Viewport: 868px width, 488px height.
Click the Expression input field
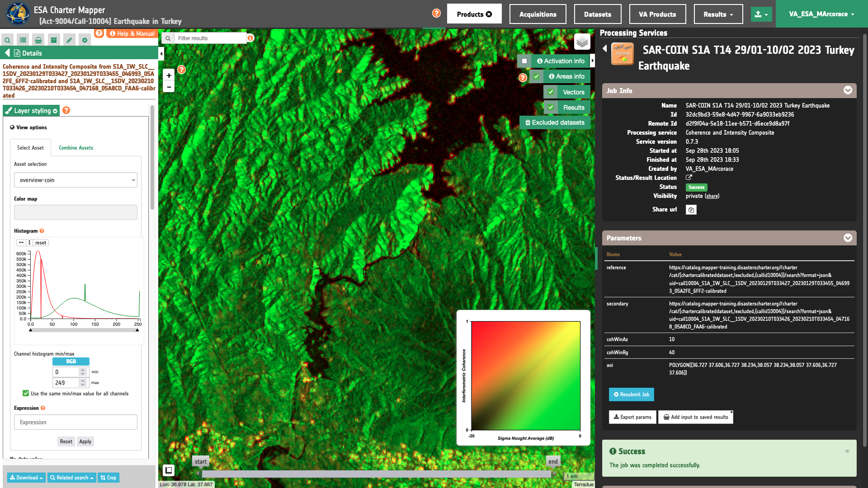click(x=75, y=422)
